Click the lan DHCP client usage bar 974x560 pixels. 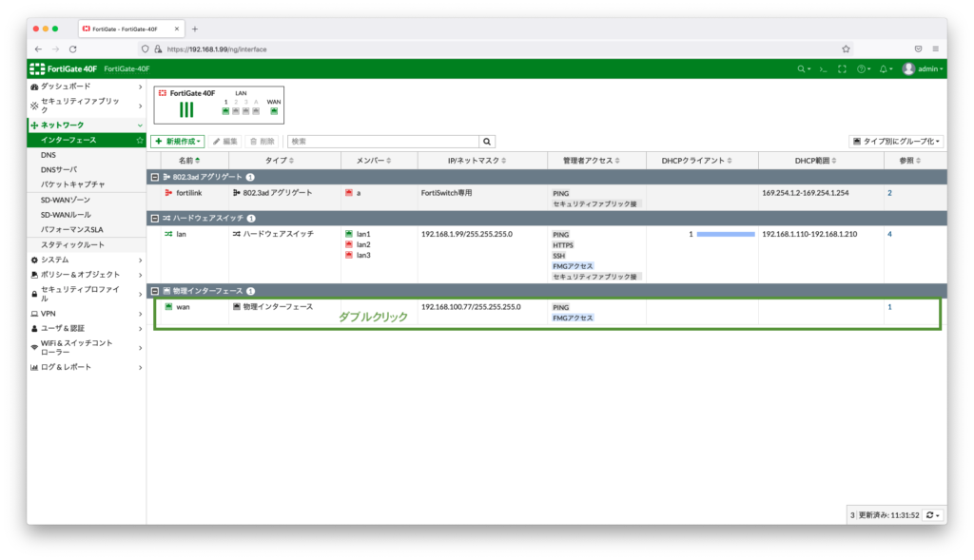pos(726,234)
